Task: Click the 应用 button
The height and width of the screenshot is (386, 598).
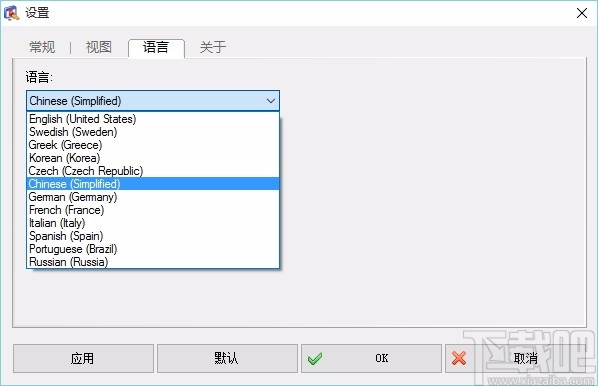Action: tap(83, 358)
